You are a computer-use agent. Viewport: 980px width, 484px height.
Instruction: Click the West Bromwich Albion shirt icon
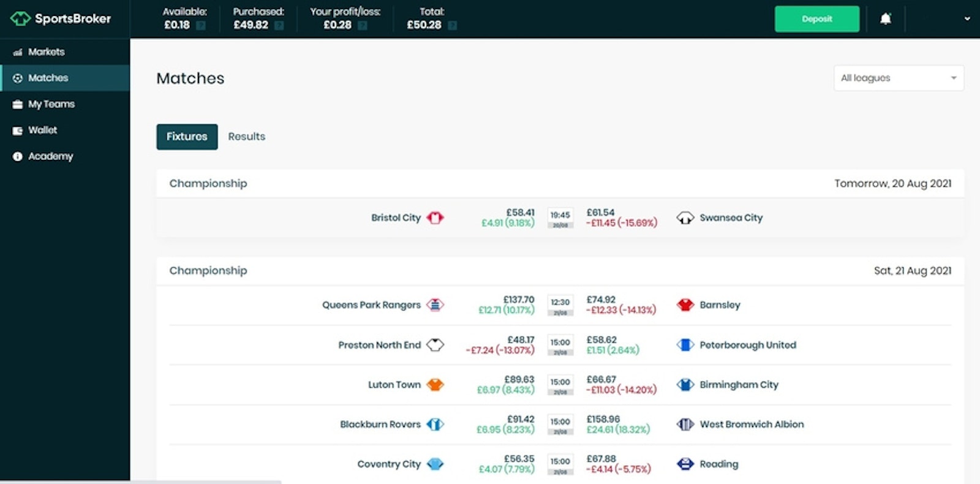685,424
